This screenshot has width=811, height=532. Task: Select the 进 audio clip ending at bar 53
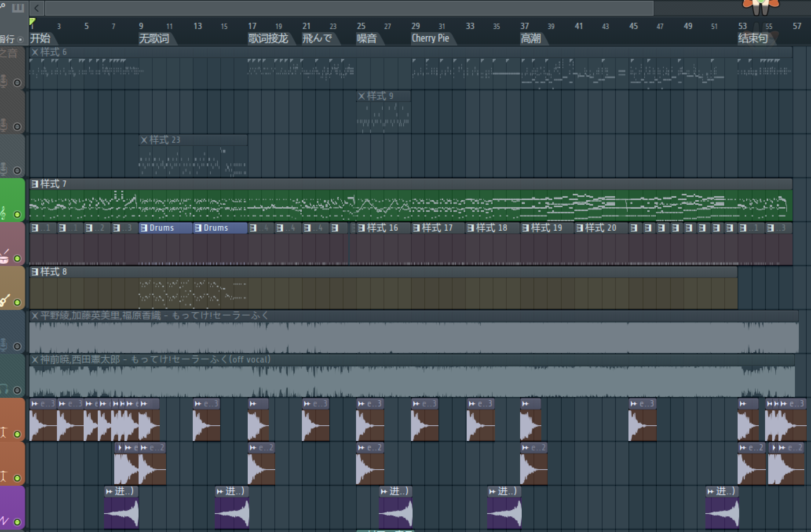tap(722, 507)
